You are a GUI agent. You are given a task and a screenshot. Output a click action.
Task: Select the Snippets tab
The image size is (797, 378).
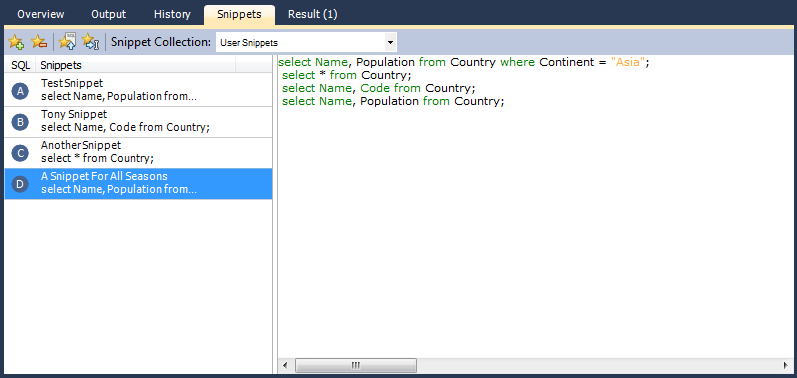coord(239,14)
